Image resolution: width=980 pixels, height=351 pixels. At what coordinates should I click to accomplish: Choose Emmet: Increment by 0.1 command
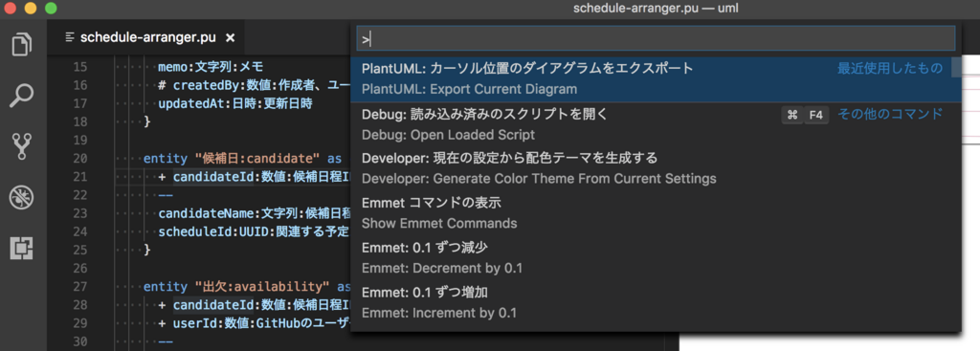(656, 302)
